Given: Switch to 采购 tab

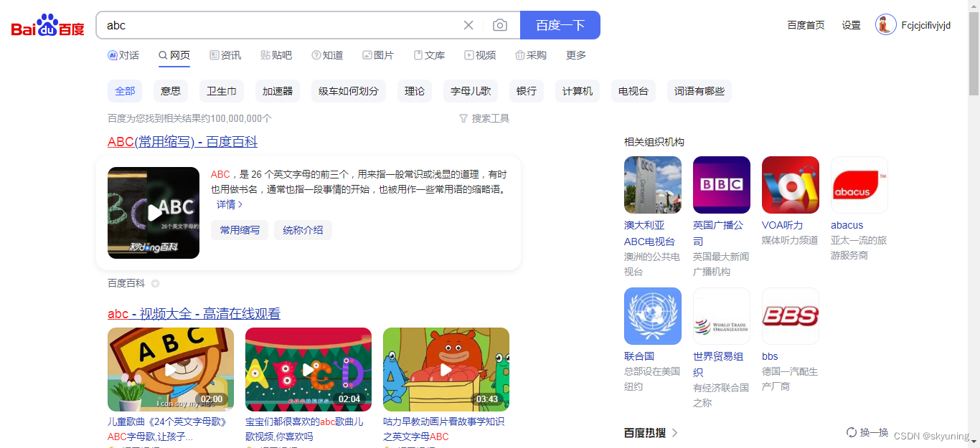Looking at the screenshot, I should point(531,55).
